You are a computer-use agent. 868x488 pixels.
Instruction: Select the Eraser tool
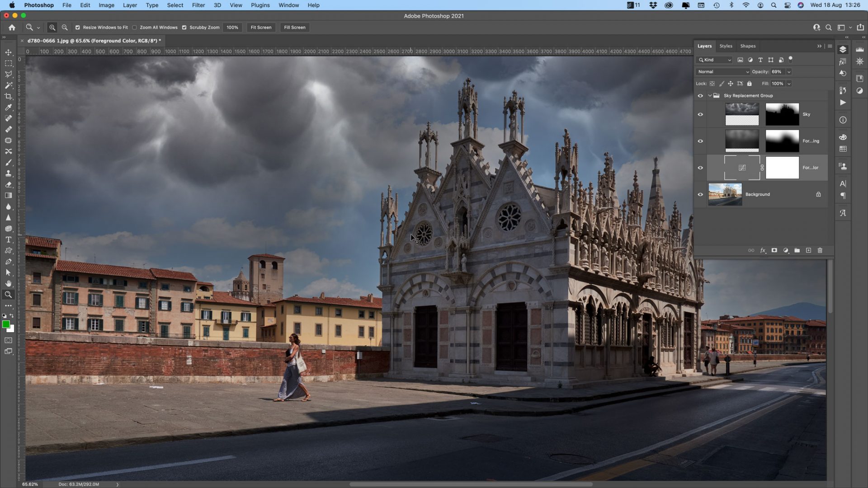pos(8,184)
